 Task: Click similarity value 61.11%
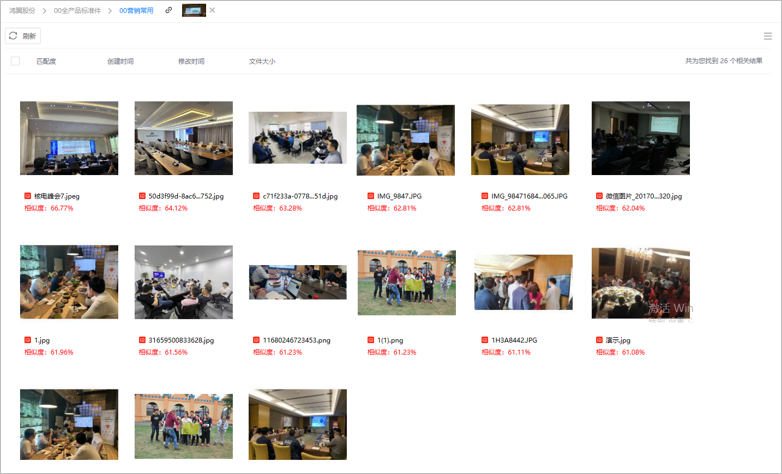coord(519,352)
